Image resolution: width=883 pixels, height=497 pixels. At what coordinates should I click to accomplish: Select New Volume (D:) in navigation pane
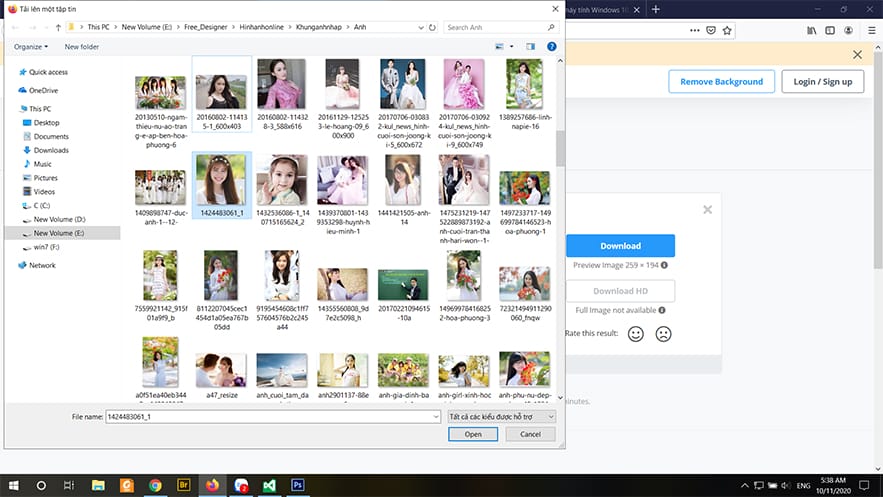[59, 219]
